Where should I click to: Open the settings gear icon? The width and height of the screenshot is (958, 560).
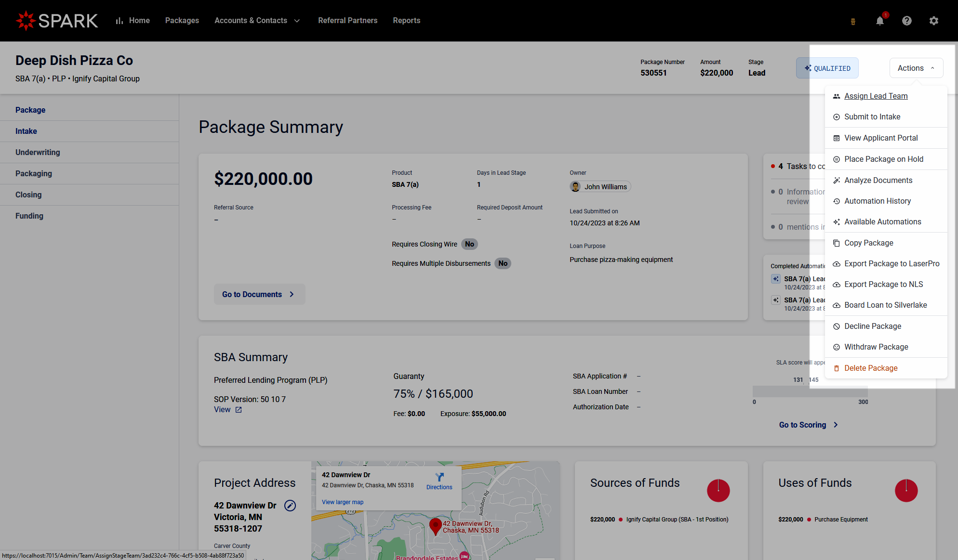coord(934,21)
